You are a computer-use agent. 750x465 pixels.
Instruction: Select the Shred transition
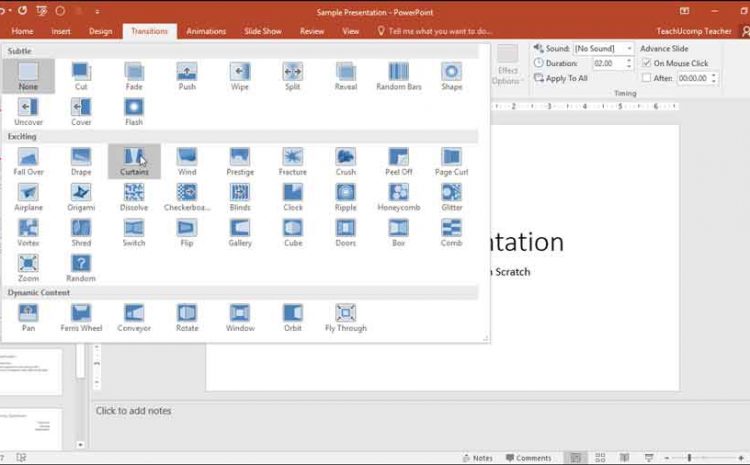coord(81,232)
